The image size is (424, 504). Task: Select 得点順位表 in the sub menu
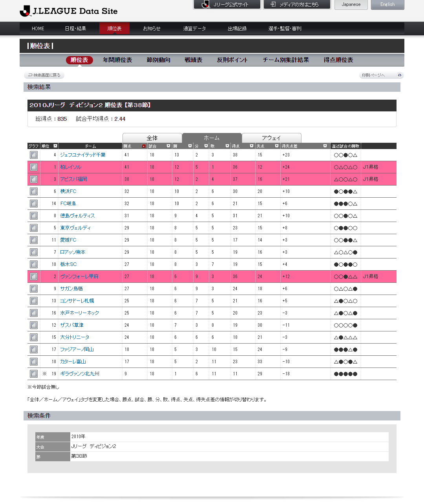click(338, 60)
